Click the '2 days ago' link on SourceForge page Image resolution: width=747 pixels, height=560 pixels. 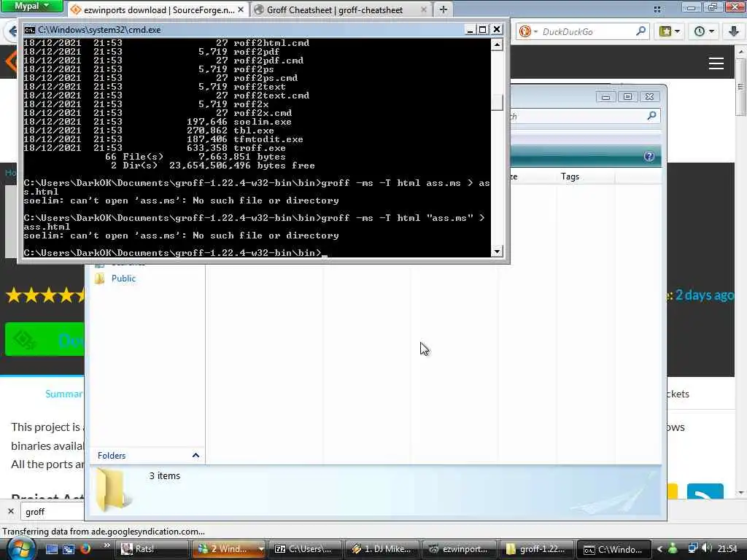(704, 295)
